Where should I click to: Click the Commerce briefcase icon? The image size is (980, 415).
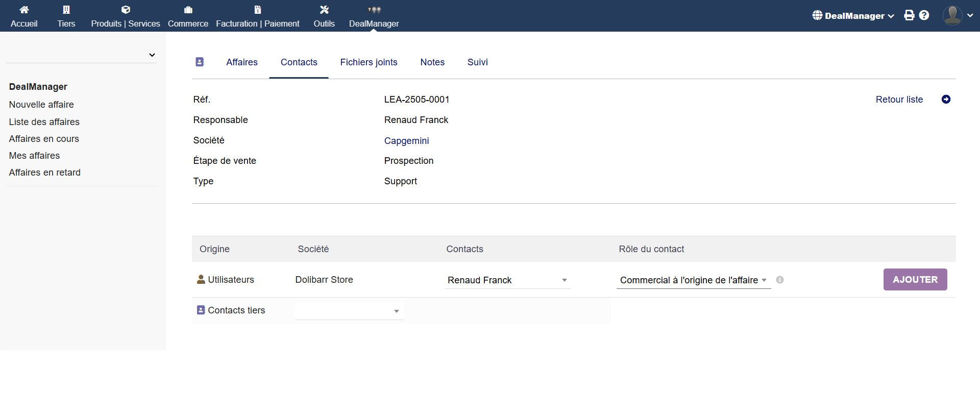188,10
